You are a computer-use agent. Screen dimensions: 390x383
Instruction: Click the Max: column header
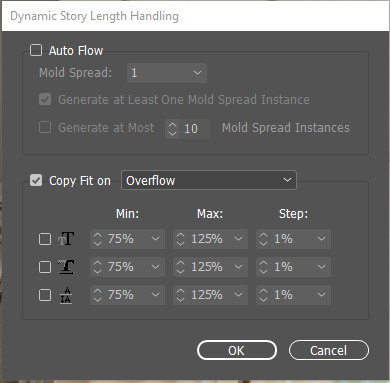pyautogui.click(x=210, y=214)
